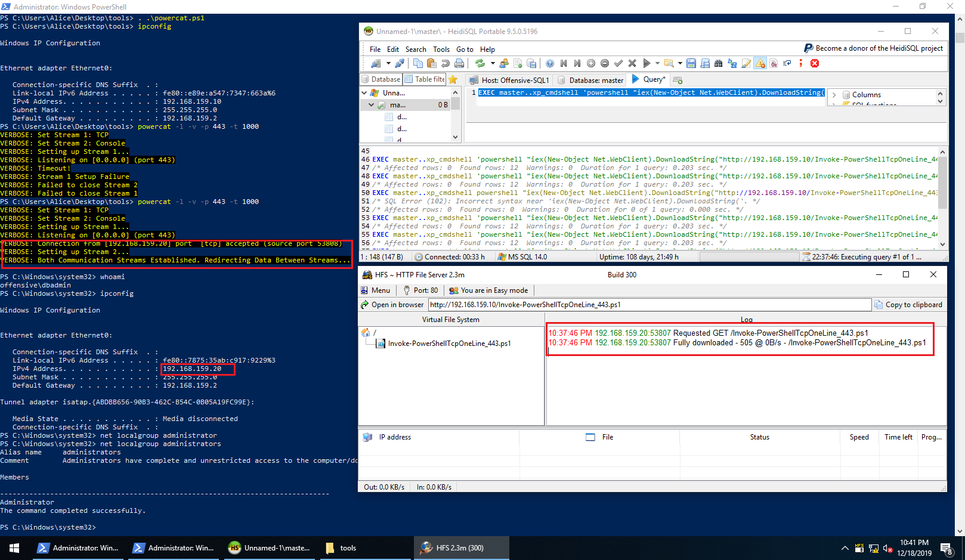This screenshot has width=965, height=560.
Task: Toggle the wrap long lines icon
Action: pos(787,63)
